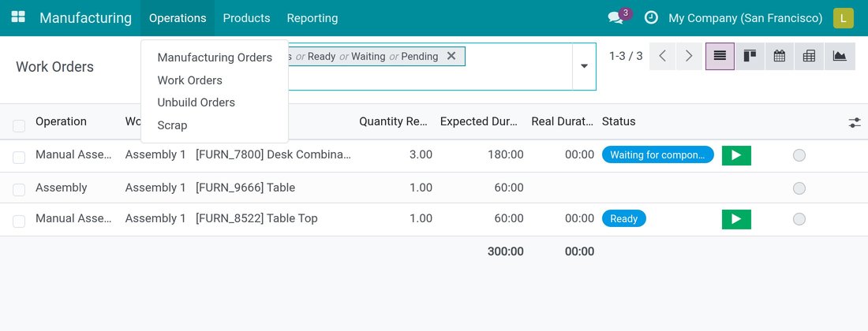The image size is (868, 331).
Task: Switch to graph view
Action: pyautogui.click(x=840, y=57)
